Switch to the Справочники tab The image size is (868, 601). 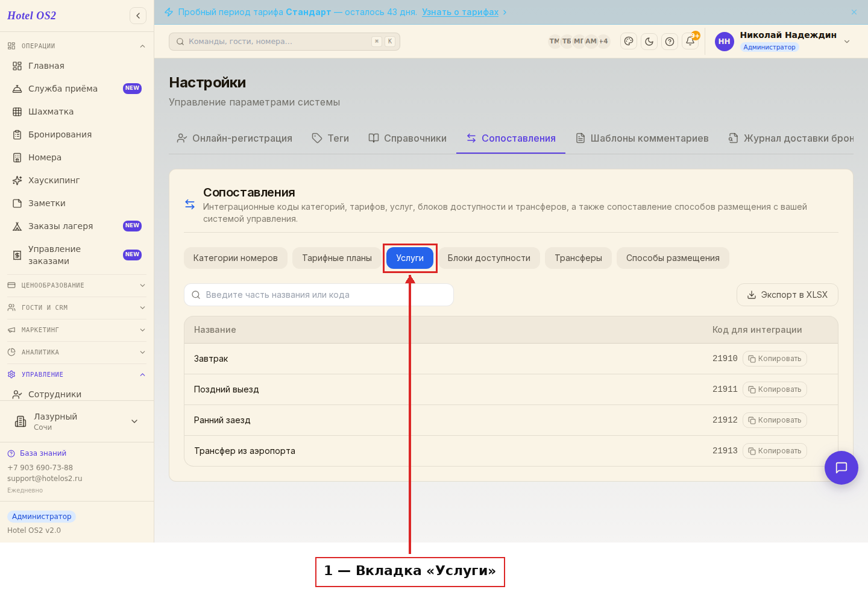point(407,138)
